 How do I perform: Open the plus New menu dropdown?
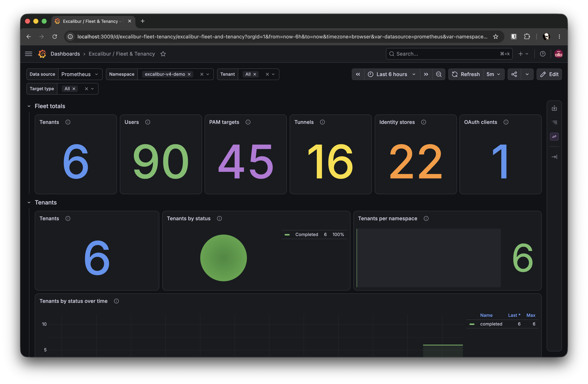pos(523,54)
